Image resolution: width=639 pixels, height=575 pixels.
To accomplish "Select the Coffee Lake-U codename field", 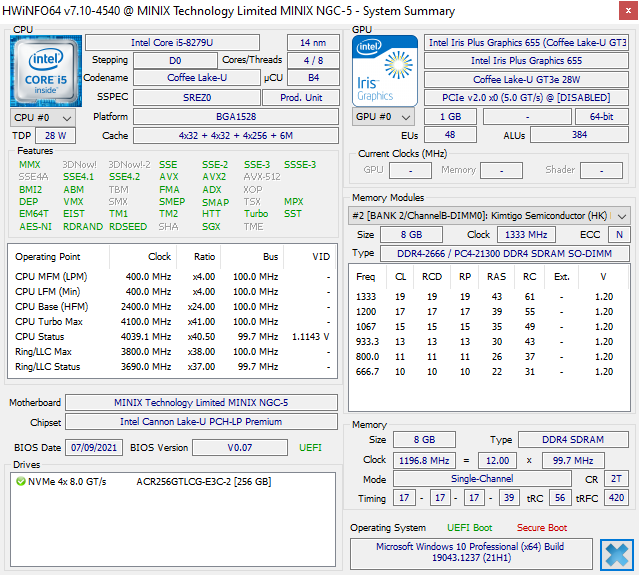I will pos(197,77).
